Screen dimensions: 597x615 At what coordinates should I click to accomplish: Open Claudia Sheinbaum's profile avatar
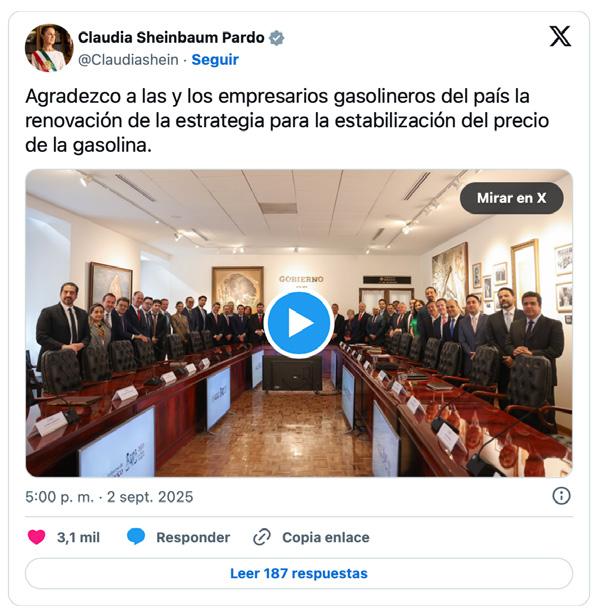tap(49, 48)
